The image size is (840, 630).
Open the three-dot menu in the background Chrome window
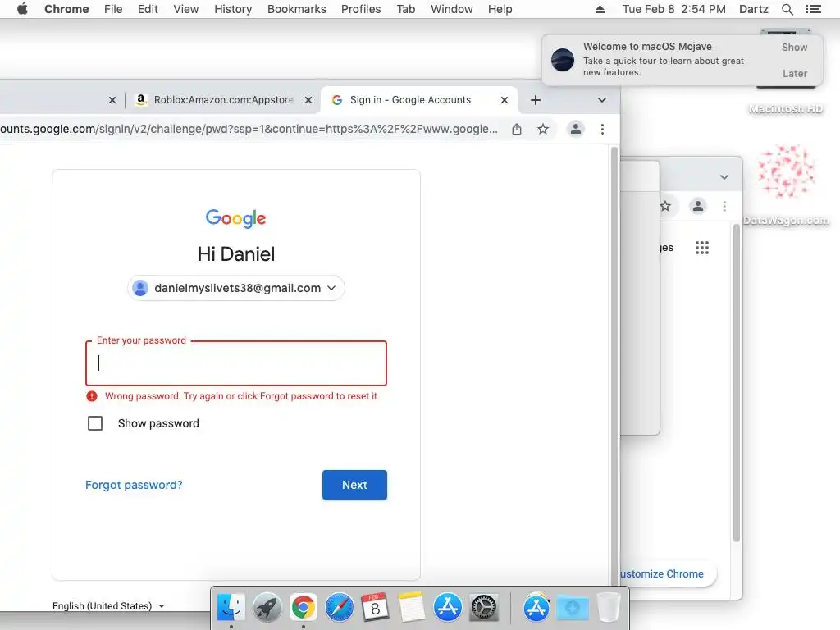pos(725,206)
